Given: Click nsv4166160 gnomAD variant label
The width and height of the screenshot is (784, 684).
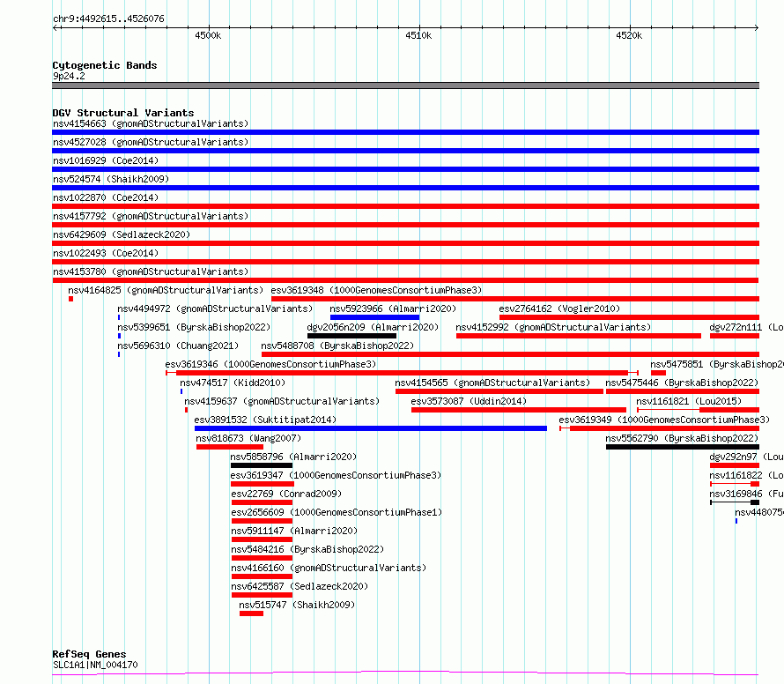Looking at the screenshot, I should pyautogui.click(x=329, y=568).
